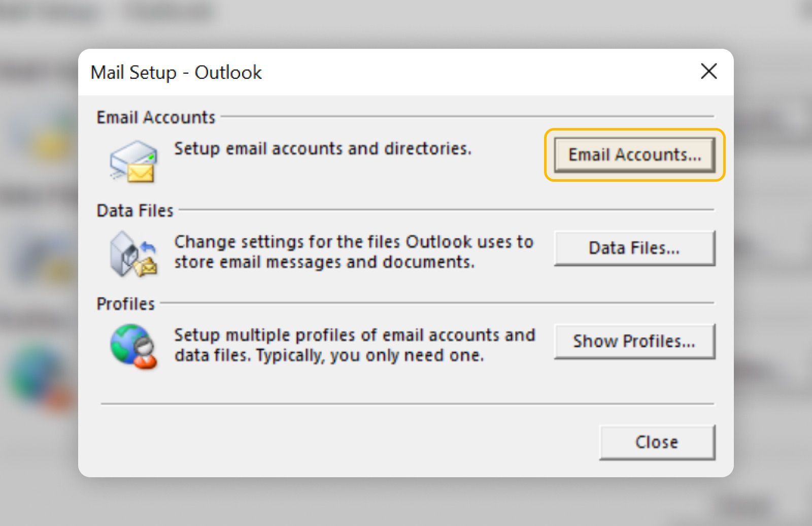Click the data files cabinet icon
The height and width of the screenshot is (526, 812).
133,254
